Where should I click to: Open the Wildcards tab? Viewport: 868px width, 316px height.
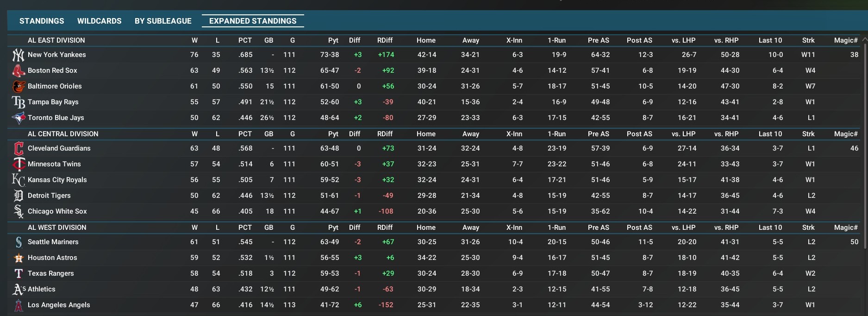(99, 21)
